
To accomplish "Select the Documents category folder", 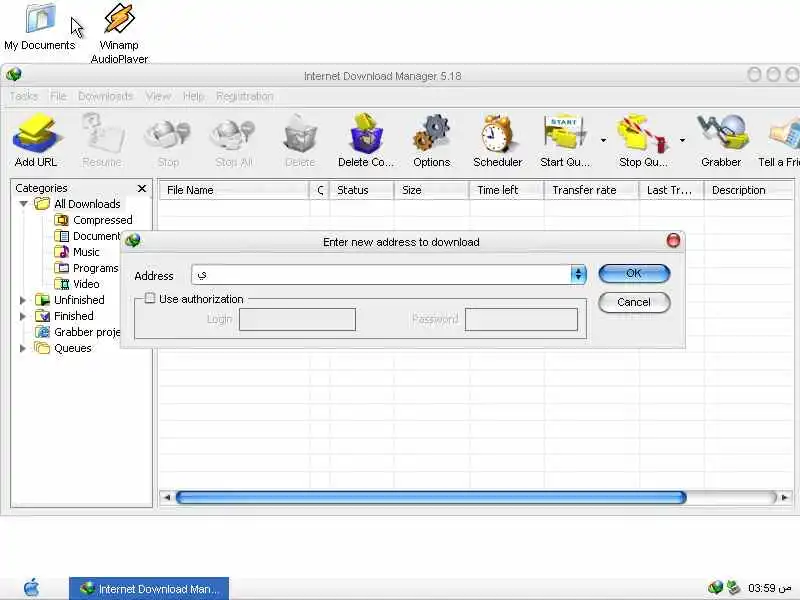I will tap(87, 236).
